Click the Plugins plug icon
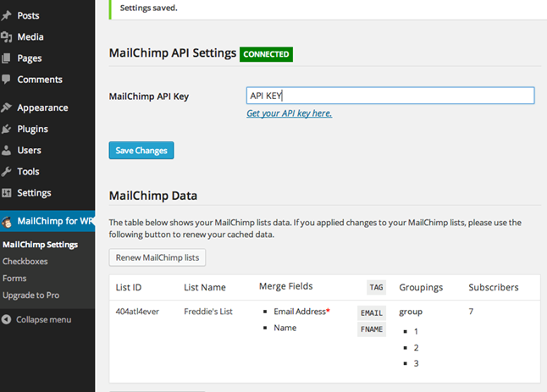The width and height of the screenshot is (547, 392). click(6, 129)
